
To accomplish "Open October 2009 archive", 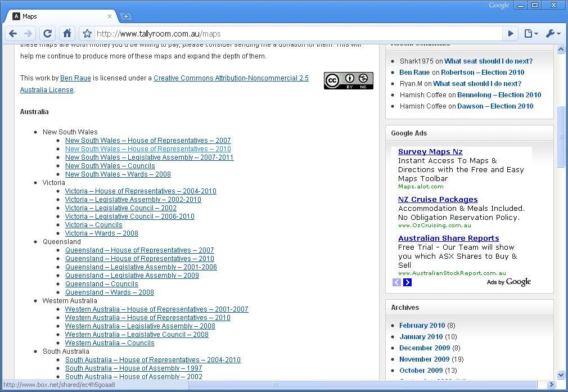I will point(421,370).
